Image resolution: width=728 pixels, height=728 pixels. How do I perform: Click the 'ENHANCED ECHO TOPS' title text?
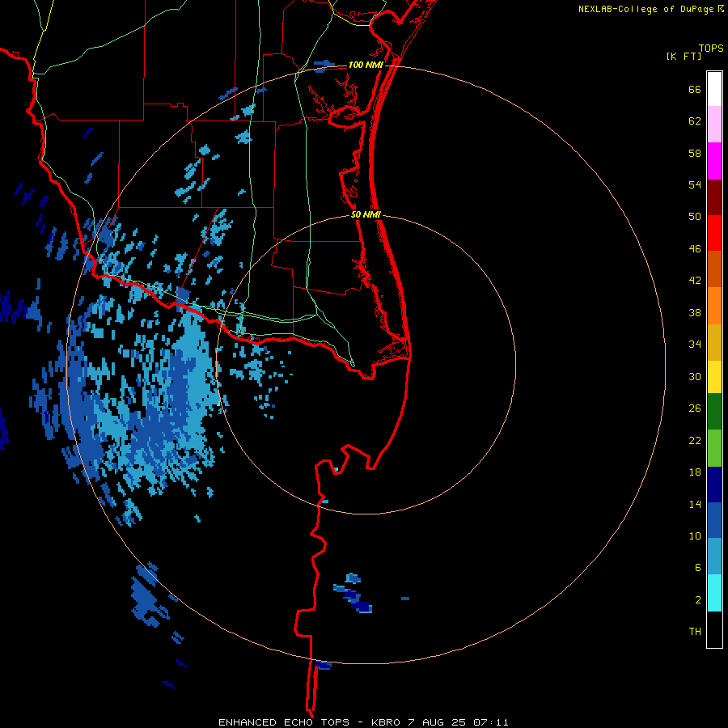click(x=284, y=722)
